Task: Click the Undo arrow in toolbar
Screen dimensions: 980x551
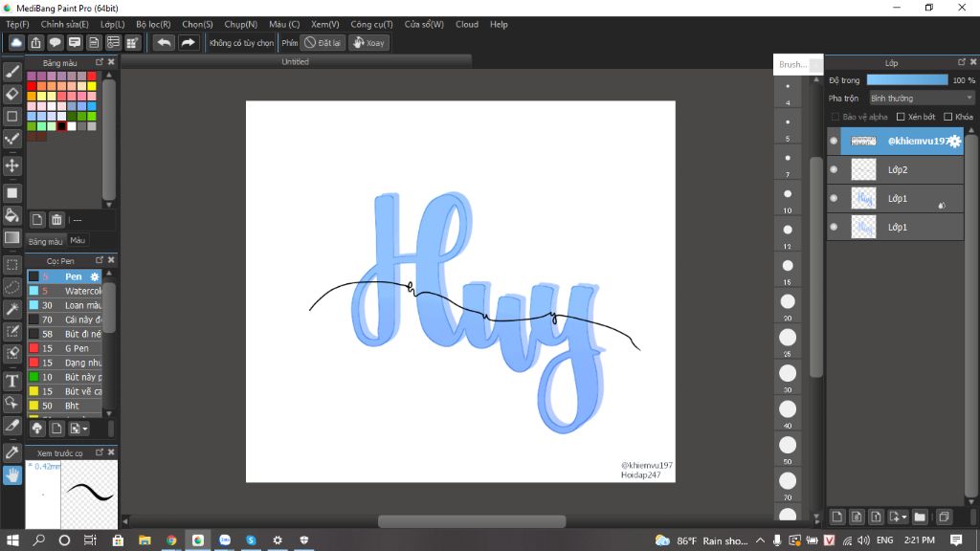Action: pos(164,42)
